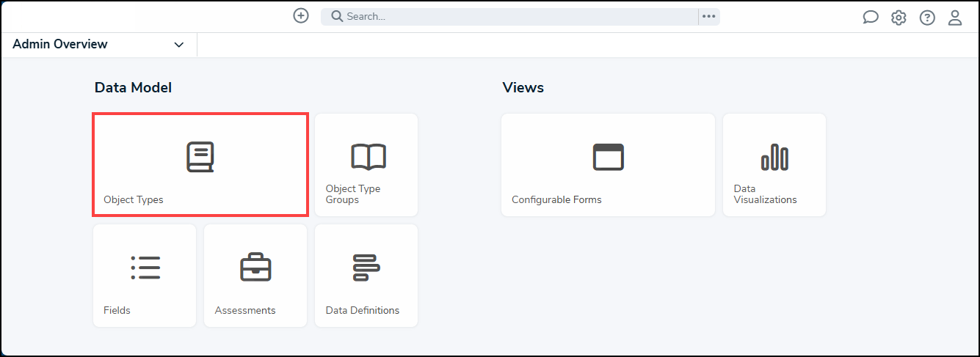Click the plus create-new icon
Screen dimensions: 980x357
click(x=301, y=16)
